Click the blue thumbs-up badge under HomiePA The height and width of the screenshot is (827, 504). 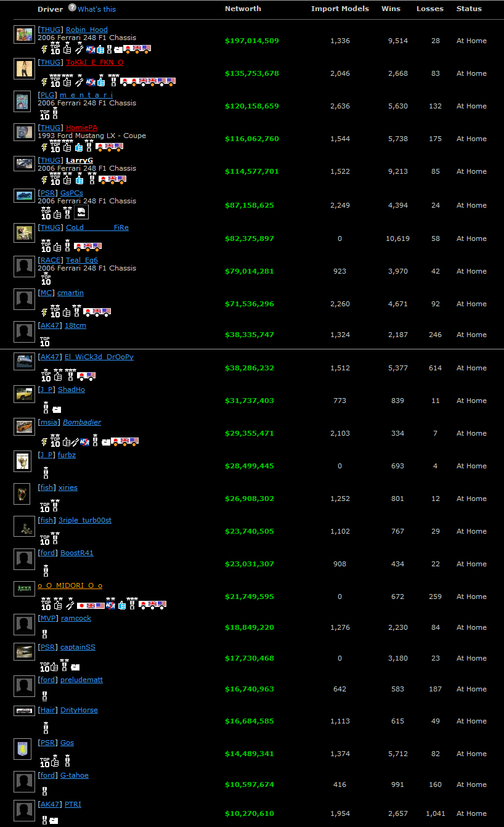(x=79, y=147)
